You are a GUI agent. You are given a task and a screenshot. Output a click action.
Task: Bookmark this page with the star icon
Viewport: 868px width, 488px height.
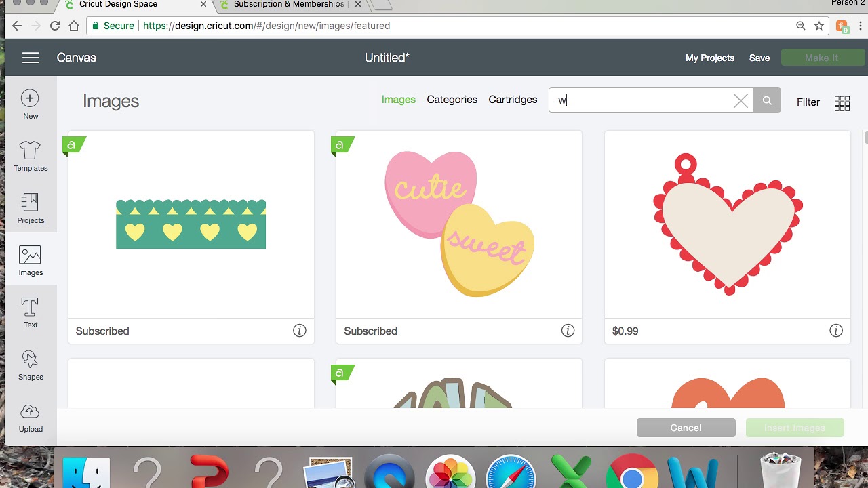click(x=819, y=26)
